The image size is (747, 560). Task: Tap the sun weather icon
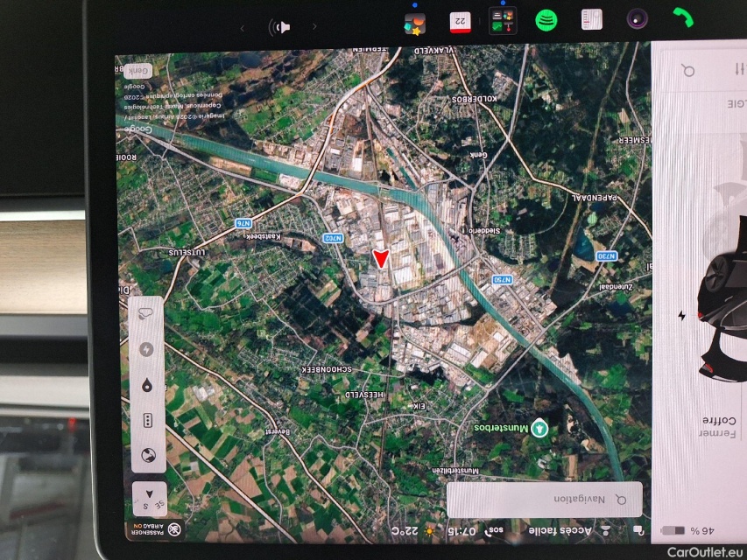(430, 531)
